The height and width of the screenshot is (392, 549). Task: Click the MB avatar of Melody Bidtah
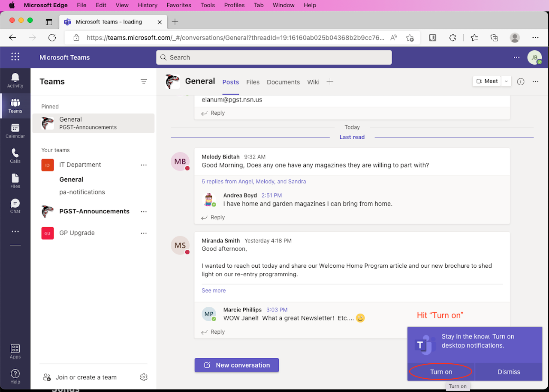[180, 162]
